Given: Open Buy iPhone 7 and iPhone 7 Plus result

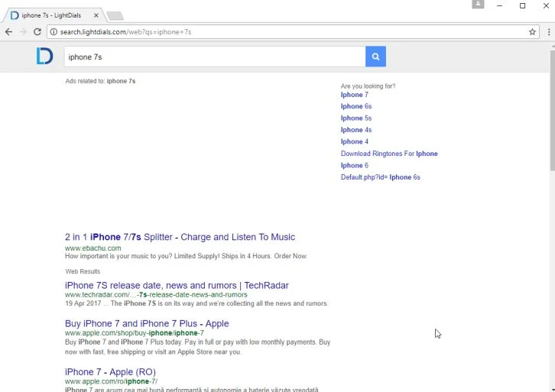Looking at the screenshot, I should click(147, 324).
